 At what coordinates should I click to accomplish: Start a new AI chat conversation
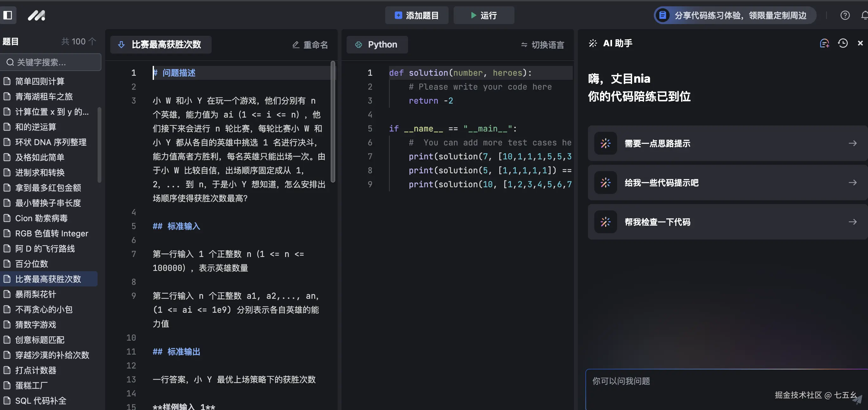(x=825, y=43)
